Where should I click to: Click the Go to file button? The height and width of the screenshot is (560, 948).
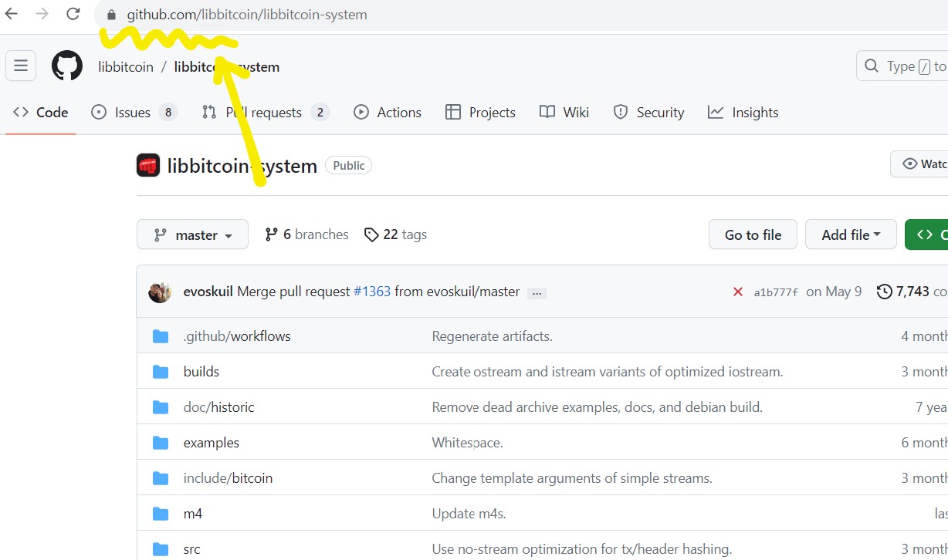pos(753,234)
